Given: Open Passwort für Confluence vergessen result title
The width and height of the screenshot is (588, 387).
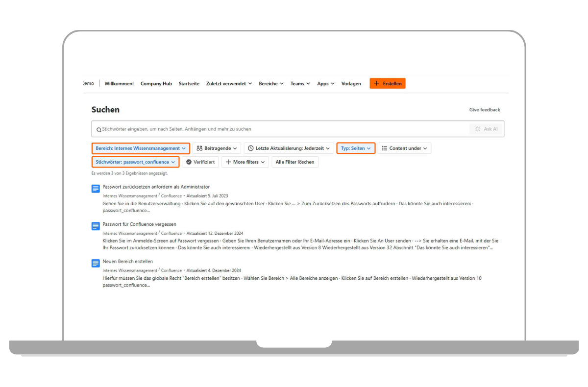Looking at the screenshot, I should (x=139, y=224).
